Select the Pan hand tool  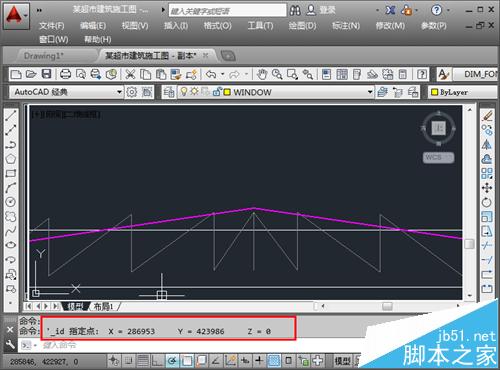(x=262, y=74)
